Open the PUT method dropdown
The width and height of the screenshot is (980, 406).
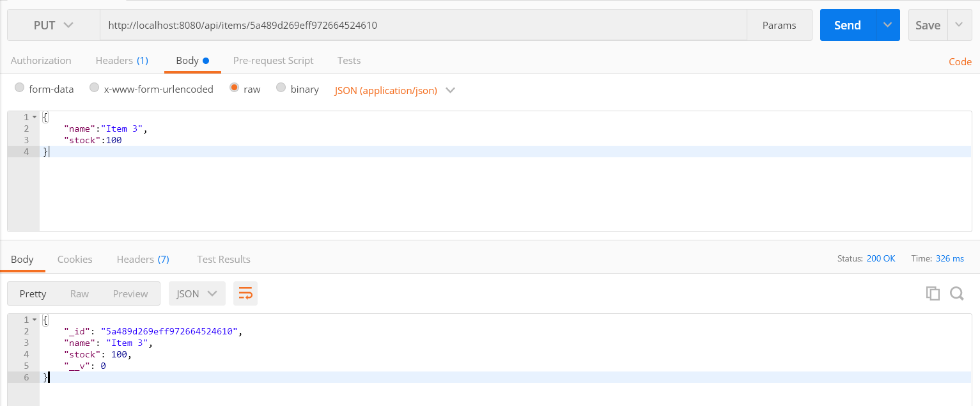[54, 25]
